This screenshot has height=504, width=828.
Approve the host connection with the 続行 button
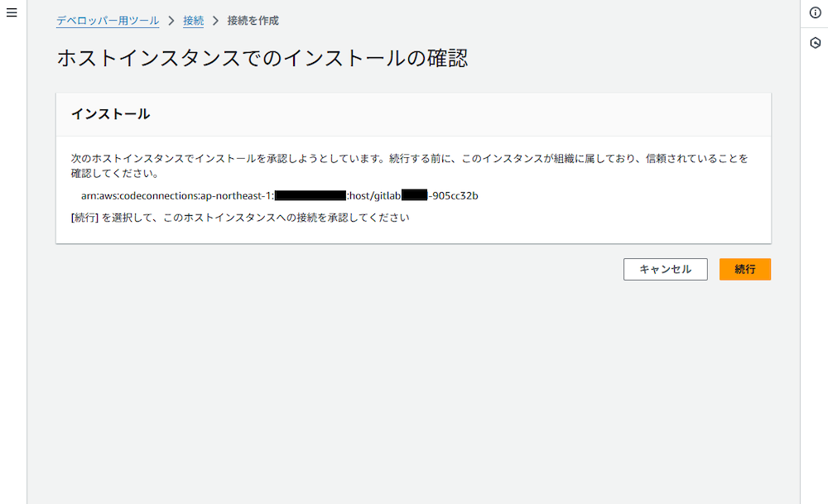pos(744,269)
